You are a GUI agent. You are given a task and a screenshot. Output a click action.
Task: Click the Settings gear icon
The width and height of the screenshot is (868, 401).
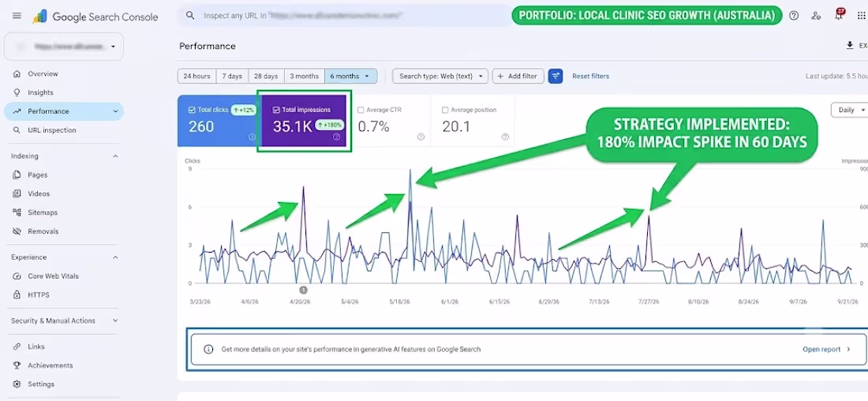point(17,384)
